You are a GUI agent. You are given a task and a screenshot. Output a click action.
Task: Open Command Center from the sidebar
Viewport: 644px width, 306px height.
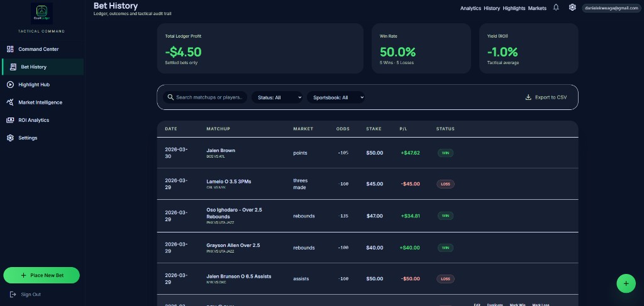coord(38,49)
